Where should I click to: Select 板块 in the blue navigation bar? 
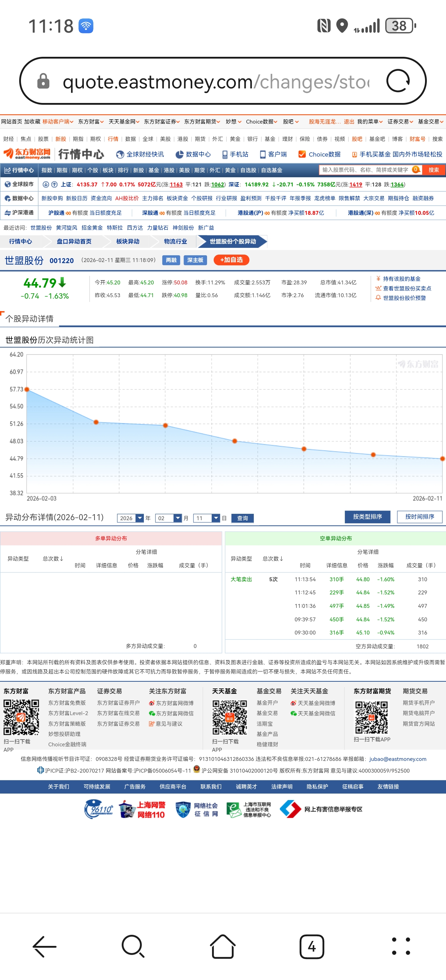(x=108, y=170)
